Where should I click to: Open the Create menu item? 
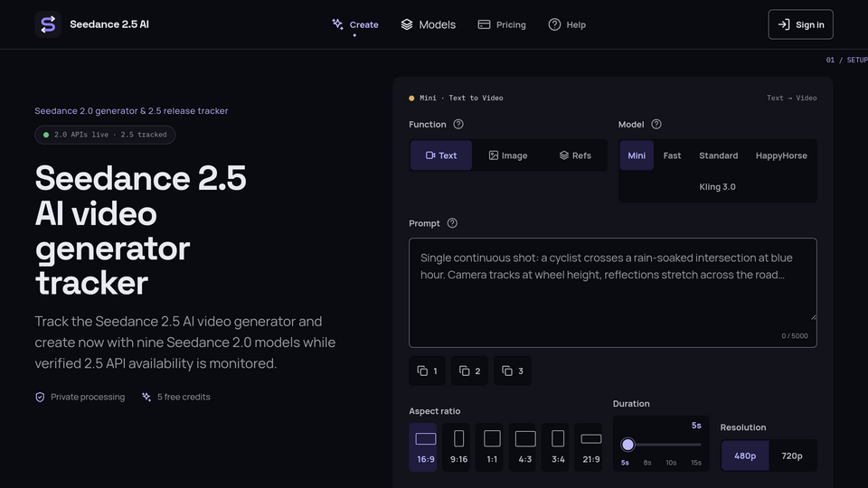[354, 24]
